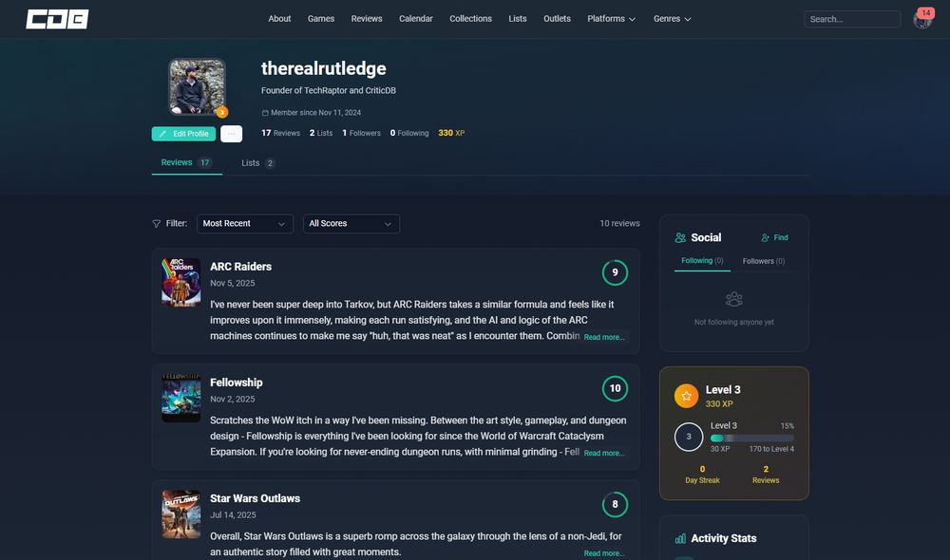Screen dimensions: 950x560
Task: Select the Followers (0) social tab
Action: click(764, 262)
